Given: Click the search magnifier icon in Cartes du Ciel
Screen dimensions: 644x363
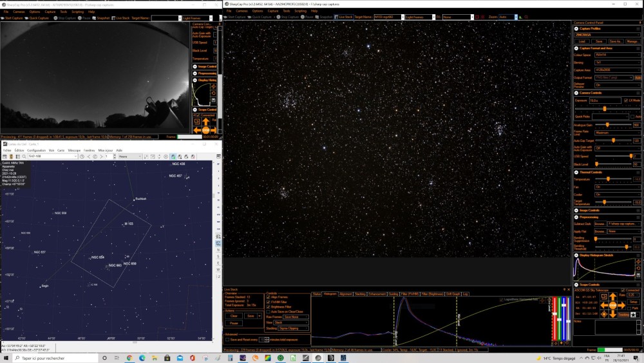Looking at the screenshot, I should tap(24, 157).
